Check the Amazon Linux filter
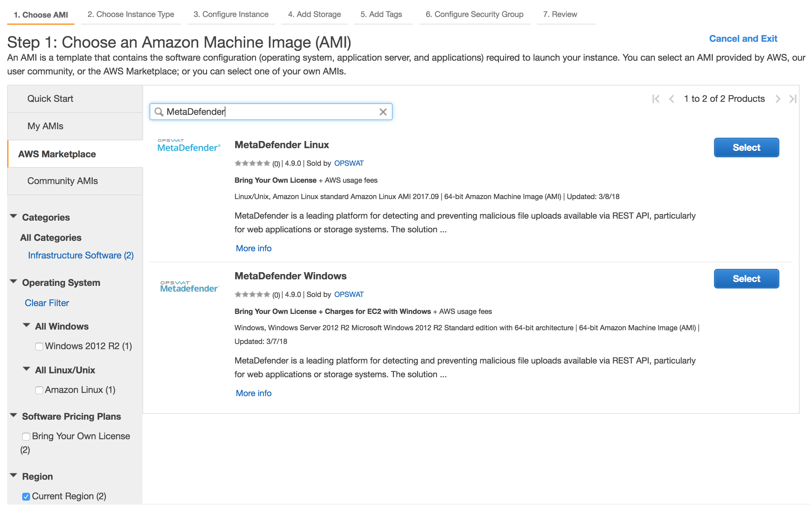 (39, 390)
